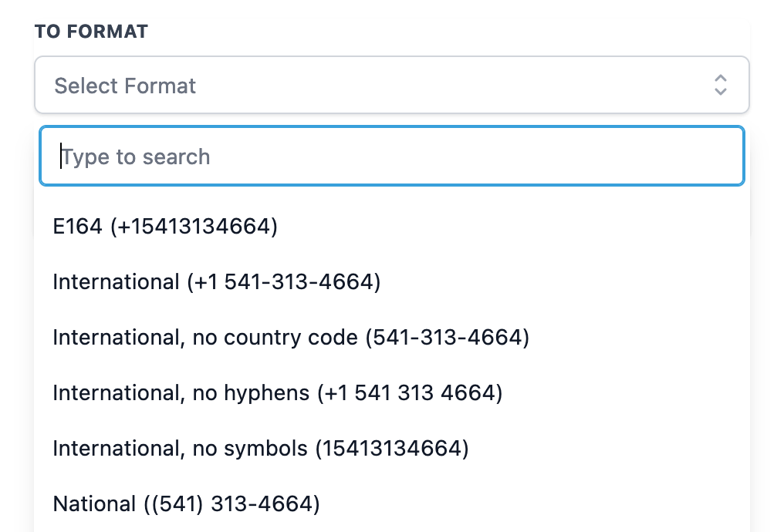Viewport: 784px width, 532px height.
Task: Click the Select Format placeholder text
Action: pos(125,86)
